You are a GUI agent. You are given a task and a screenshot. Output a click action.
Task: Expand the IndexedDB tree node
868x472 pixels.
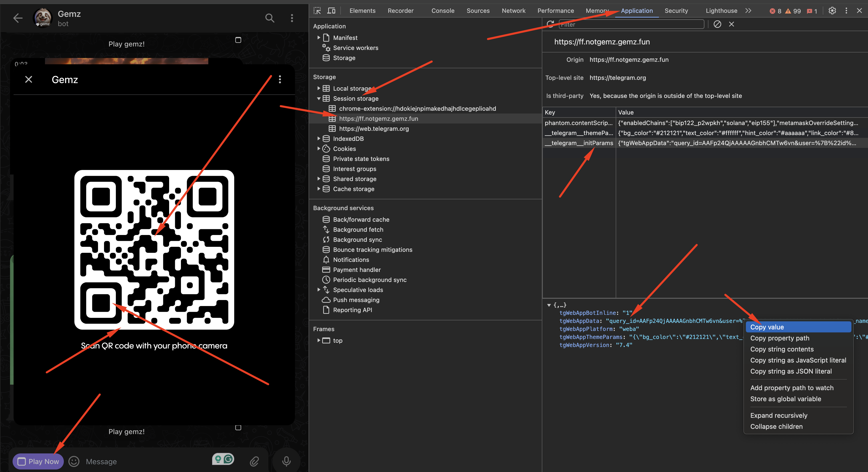click(318, 139)
